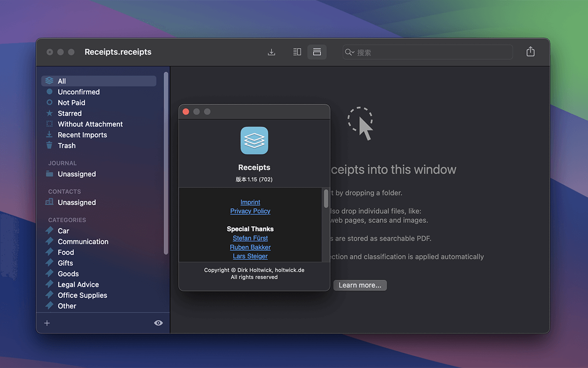Viewport: 588px width, 368px height.
Task: Open the search magnifier options dropdown
Action: coord(349,53)
